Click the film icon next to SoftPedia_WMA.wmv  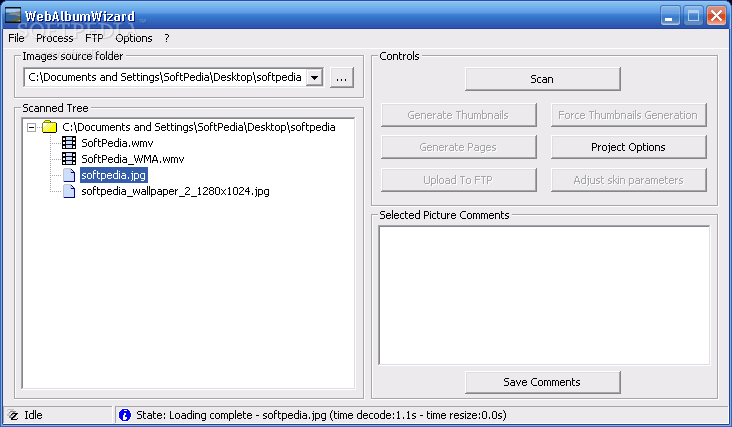click(69, 159)
